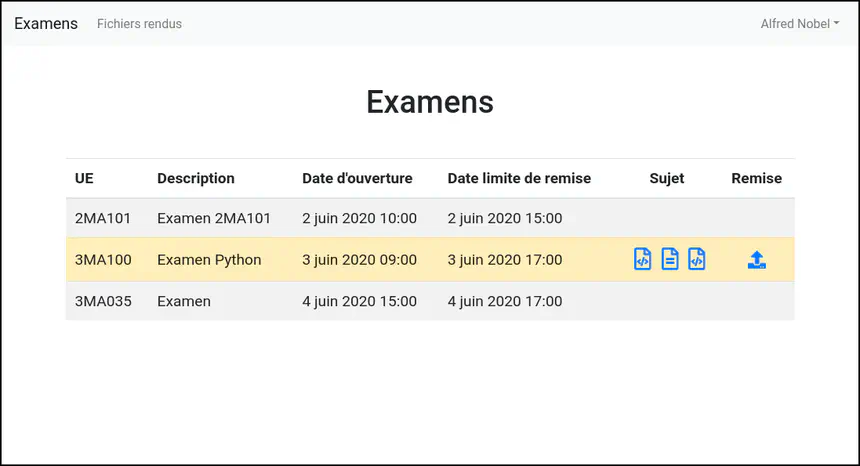Click the Examens brand link in navbar
The height and width of the screenshot is (466, 860).
point(46,23)
